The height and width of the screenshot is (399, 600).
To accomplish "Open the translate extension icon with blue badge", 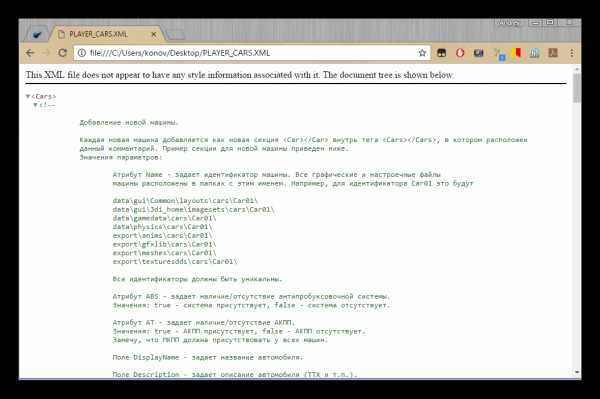I will pyautogui.click(x=499, y=54).
